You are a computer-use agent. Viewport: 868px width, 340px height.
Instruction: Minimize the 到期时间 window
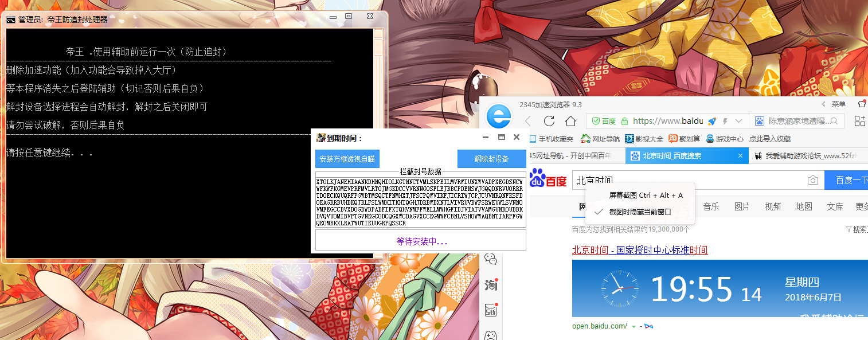click(486, 138)
